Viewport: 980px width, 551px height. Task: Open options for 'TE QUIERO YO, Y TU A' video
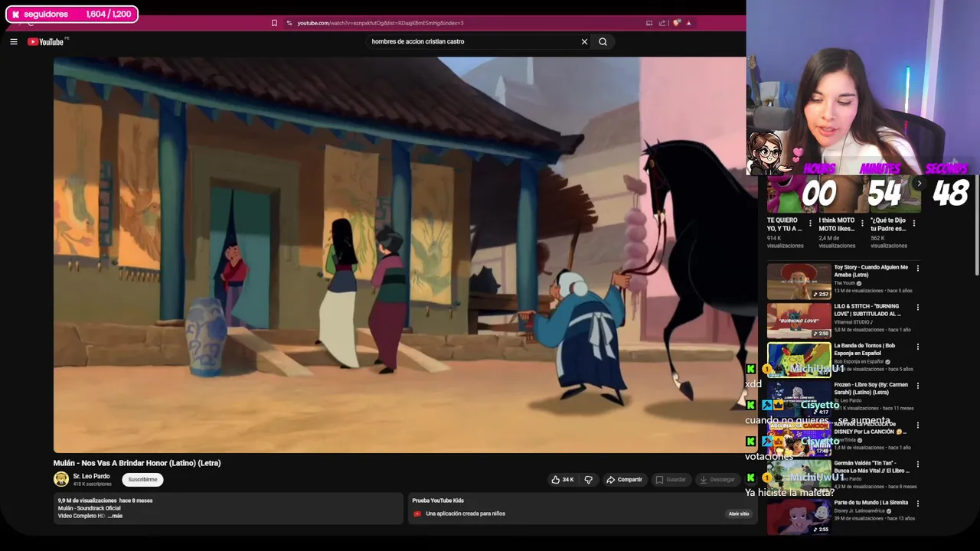pos(811,223)
